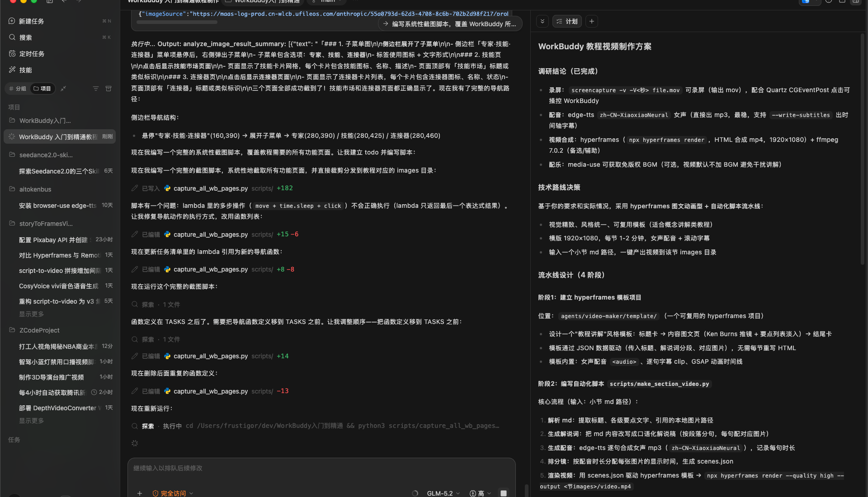
Task: Click the WorkBuddy入门到精通 folder chip in the title bar
Action: pos(264,2)
